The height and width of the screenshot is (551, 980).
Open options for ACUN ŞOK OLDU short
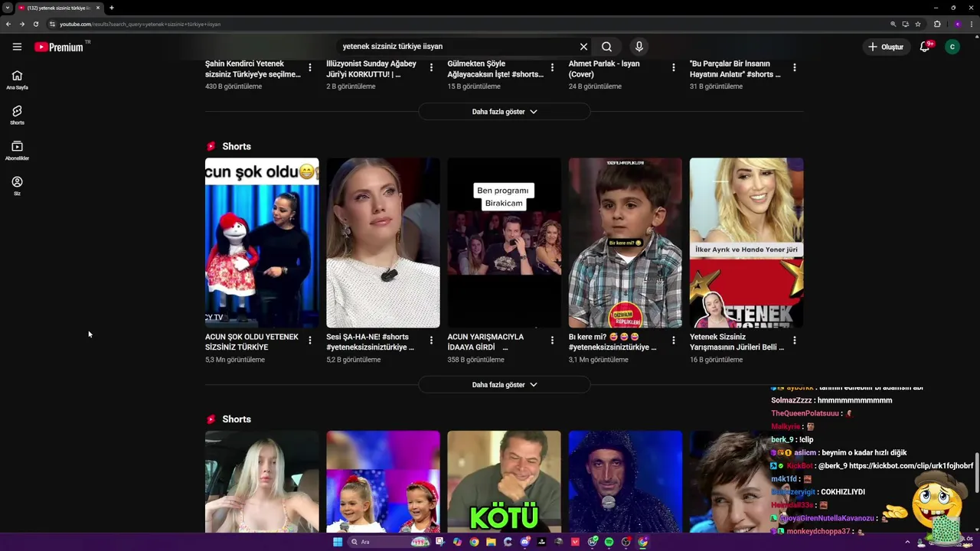(x=310, y=341)
